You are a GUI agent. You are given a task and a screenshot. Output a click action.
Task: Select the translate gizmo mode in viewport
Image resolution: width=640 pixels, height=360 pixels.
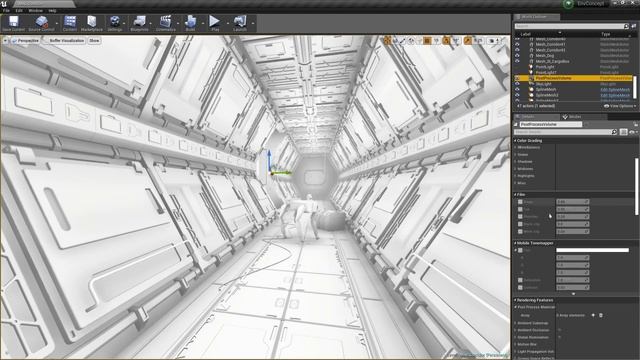point(387,40)
